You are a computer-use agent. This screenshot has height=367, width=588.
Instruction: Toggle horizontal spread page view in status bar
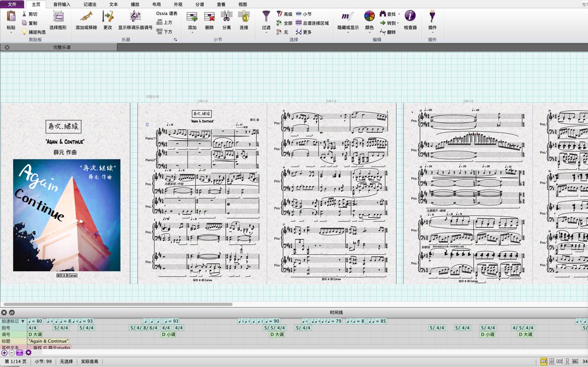pos(543,362)
